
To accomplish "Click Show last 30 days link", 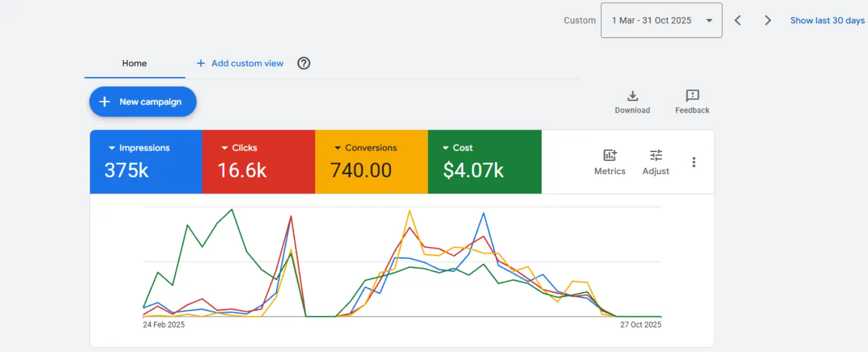I will (827, 20).
